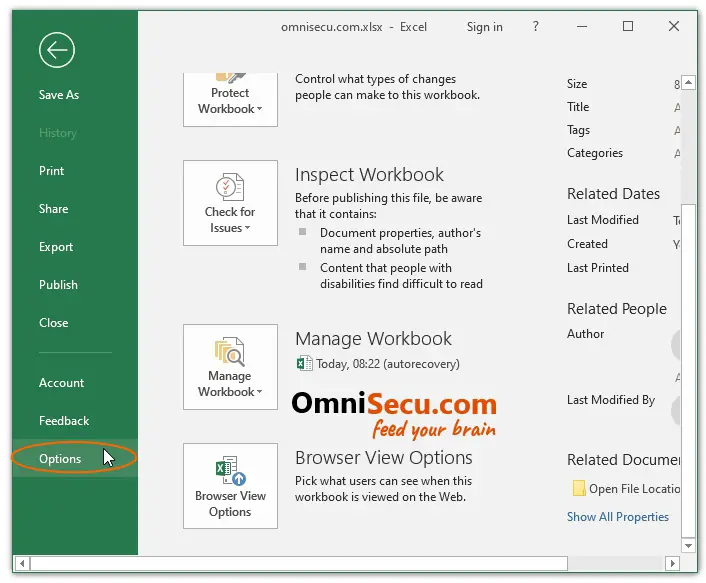Viewport: 706px width, 583px height.
Task: Click the horizontal scrollbar thumb
Action: click(299, 563)
